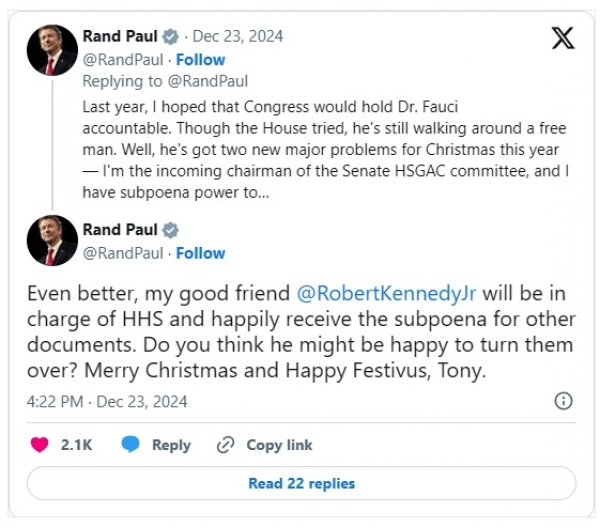Click the heart like icon
The width and height of the screenshot is (600, 527).
pos(40,445)
